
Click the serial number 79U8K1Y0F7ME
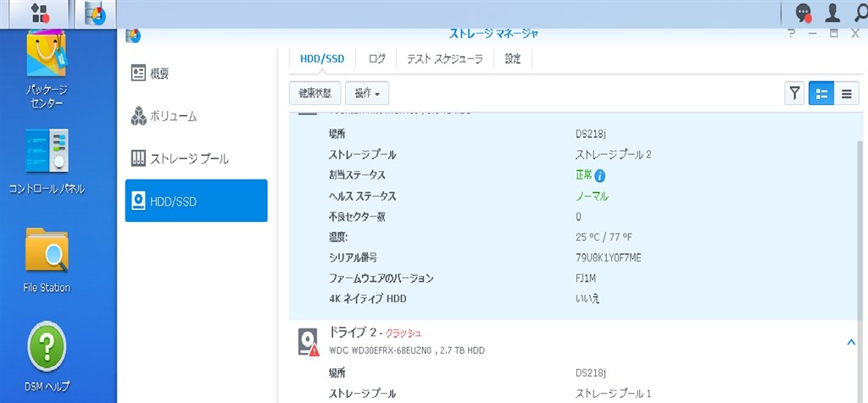tap(609, 257)
